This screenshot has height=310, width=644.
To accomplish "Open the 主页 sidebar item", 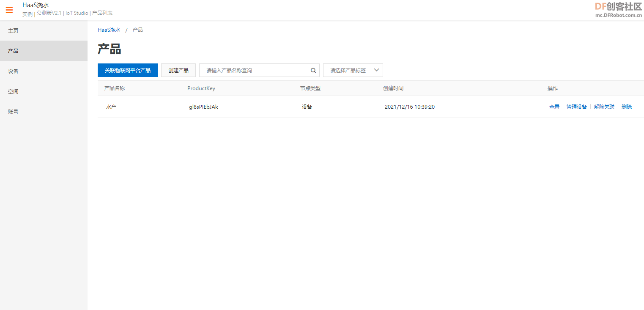I will click(44, 30).
